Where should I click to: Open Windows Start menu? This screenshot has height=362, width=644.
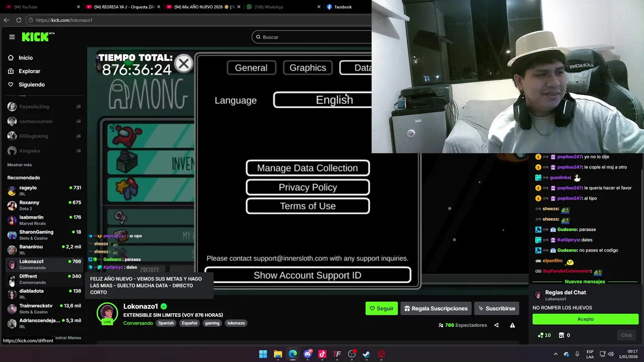click(263, 354)
